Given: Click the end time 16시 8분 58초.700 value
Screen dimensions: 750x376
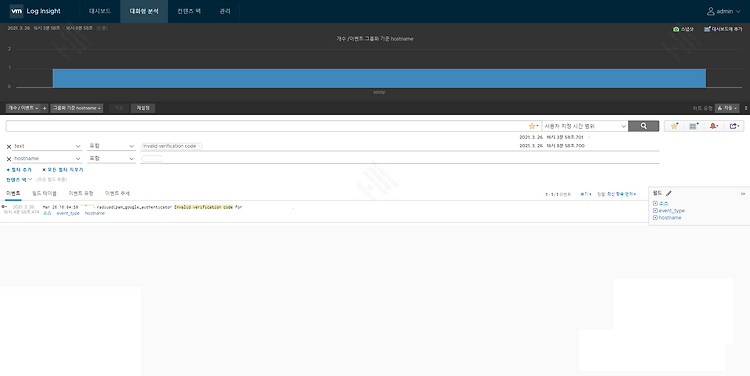Looking at the screenshot, I should point(552,145).
